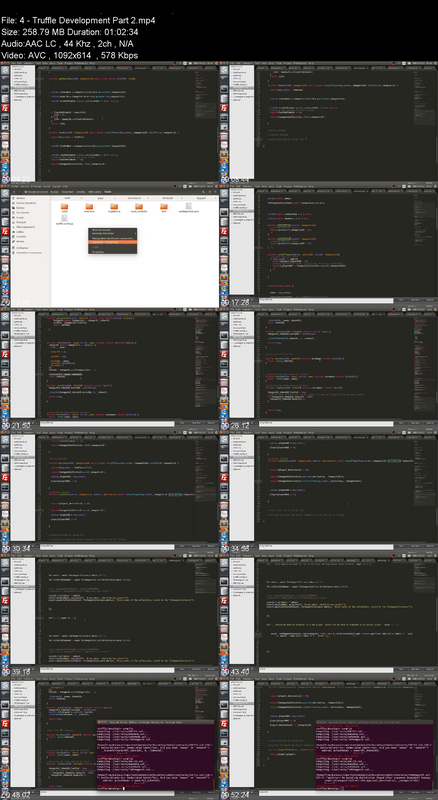This screenshot has height=800, width=438.
Task: Open the 39:18 test code frame
Action: 110,614
